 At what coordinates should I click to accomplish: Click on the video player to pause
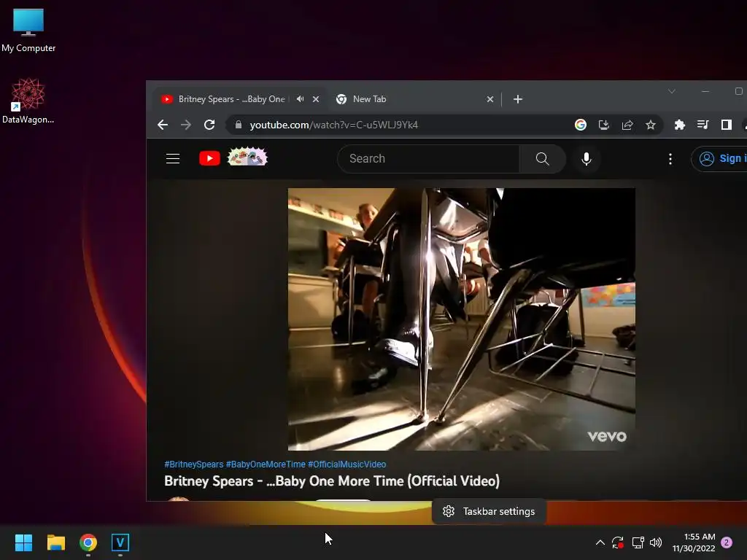[461, 319]
